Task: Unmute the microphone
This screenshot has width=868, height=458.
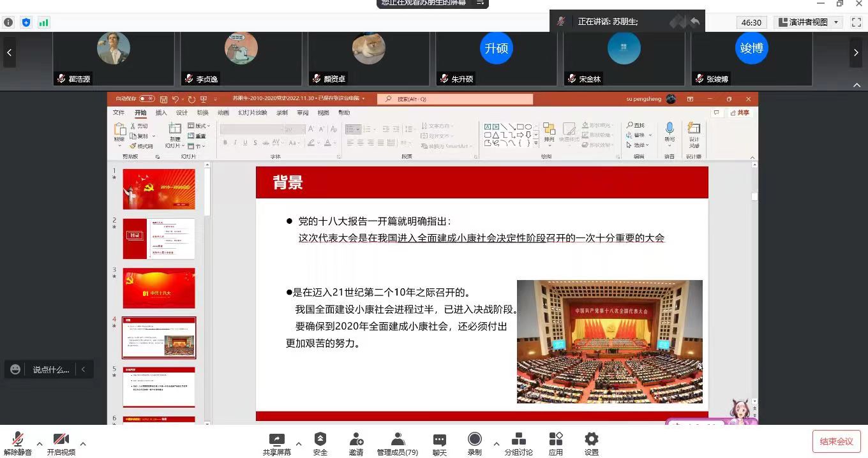Action: coord(18,440)
